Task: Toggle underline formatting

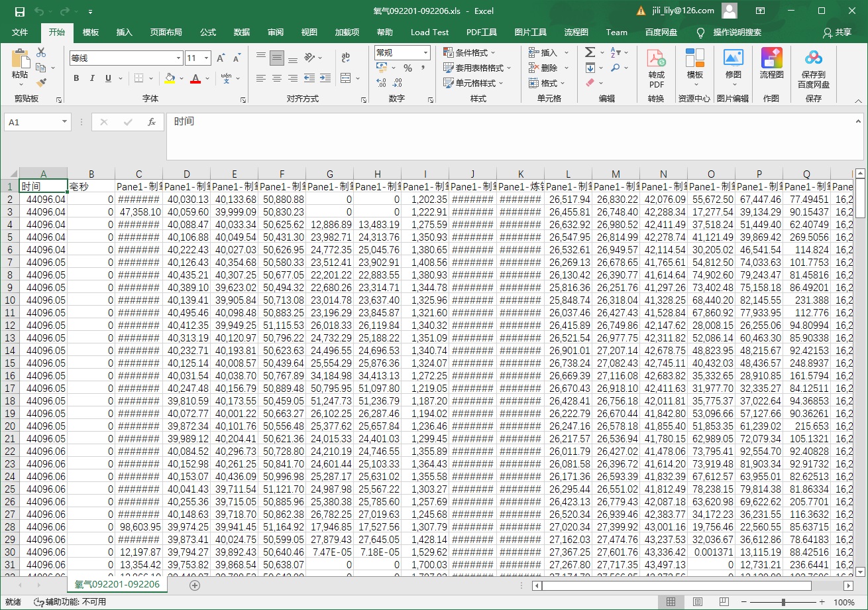Action: tap(108, 78)
